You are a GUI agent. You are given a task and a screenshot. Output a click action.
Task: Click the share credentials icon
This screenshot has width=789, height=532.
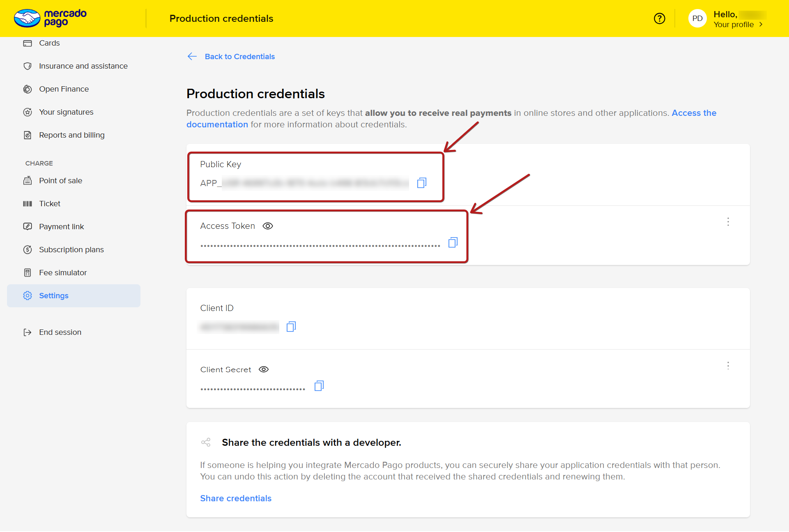point(206,442)
